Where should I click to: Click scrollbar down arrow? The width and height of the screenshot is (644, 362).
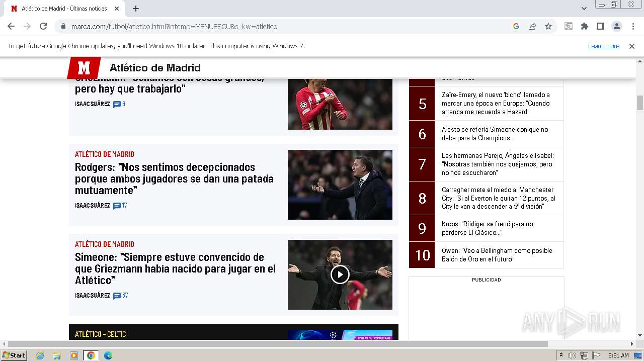click(x=640, y=335)
